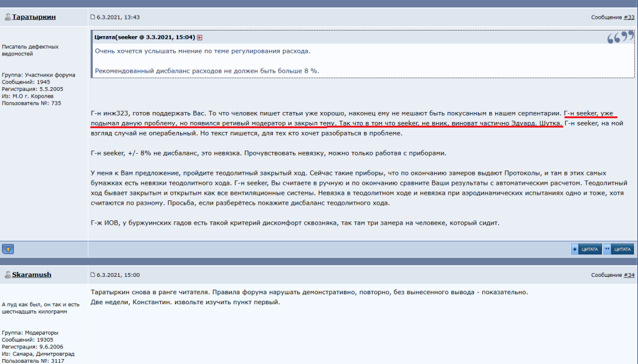Click 'Регистрация: 5.5.2005'

tap(32, 89)
